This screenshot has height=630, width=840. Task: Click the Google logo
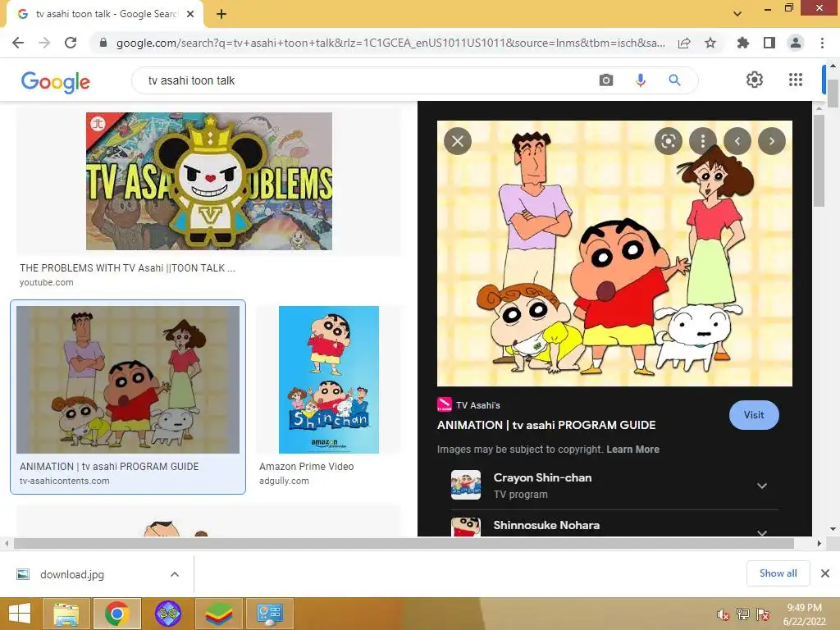[x=55, y=81]
